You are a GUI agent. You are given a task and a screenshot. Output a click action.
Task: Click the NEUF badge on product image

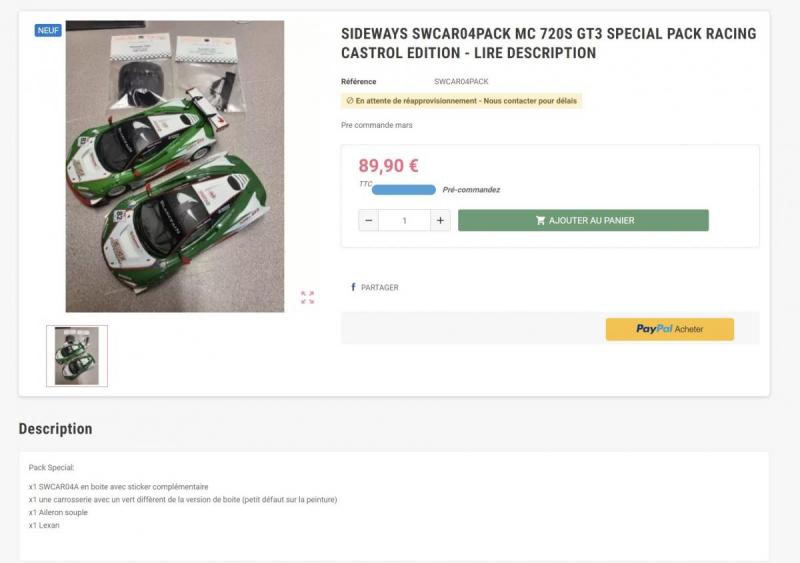tap(48, 30)
